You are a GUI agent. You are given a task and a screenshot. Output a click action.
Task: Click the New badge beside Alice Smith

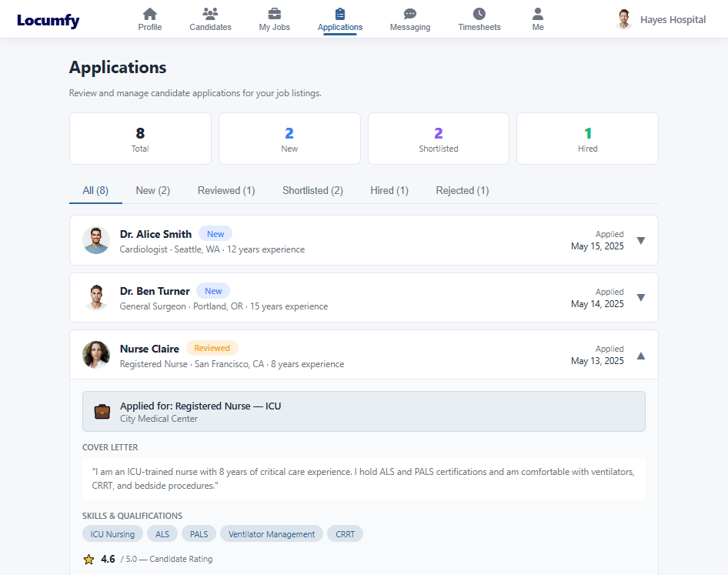pos(215,234)
